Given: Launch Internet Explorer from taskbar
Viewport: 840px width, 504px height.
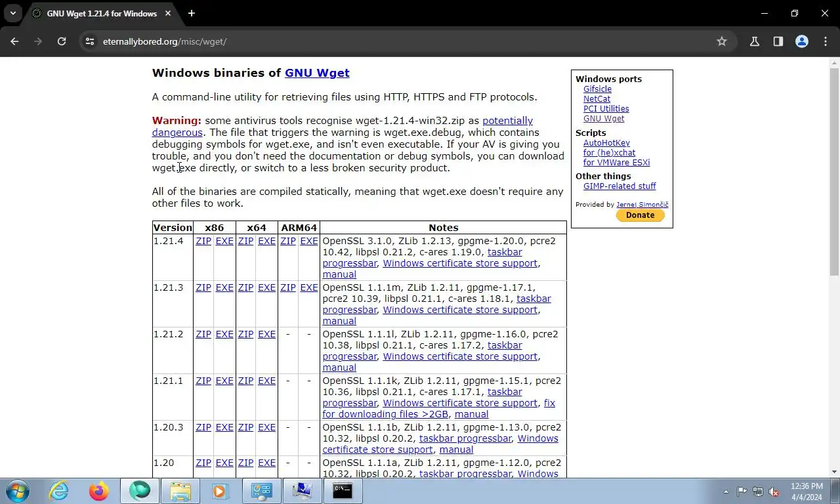Looking at the screenshot, I should tap(58, 491).
